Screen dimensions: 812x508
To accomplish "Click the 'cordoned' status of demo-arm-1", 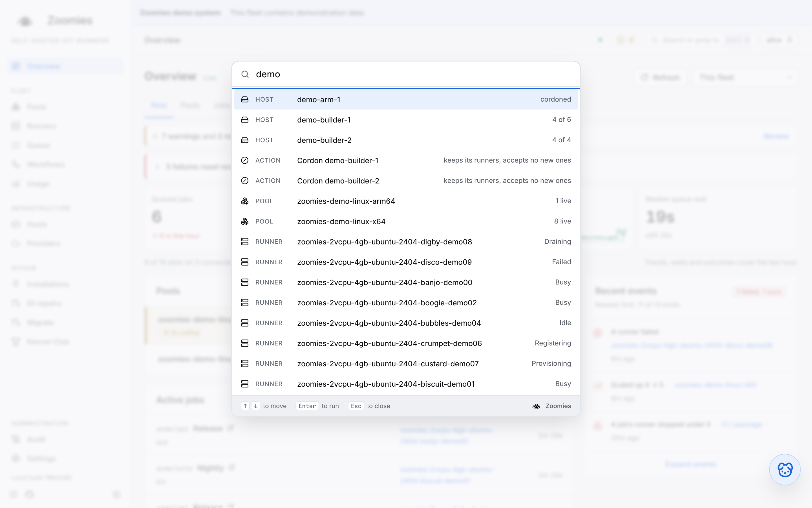I will pyautogui.click(x=556, y=99).
